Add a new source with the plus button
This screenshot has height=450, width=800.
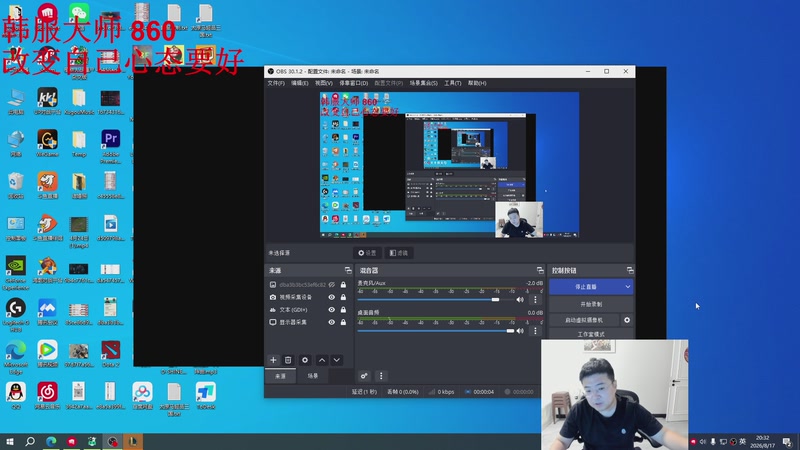[x=273, y=360]
